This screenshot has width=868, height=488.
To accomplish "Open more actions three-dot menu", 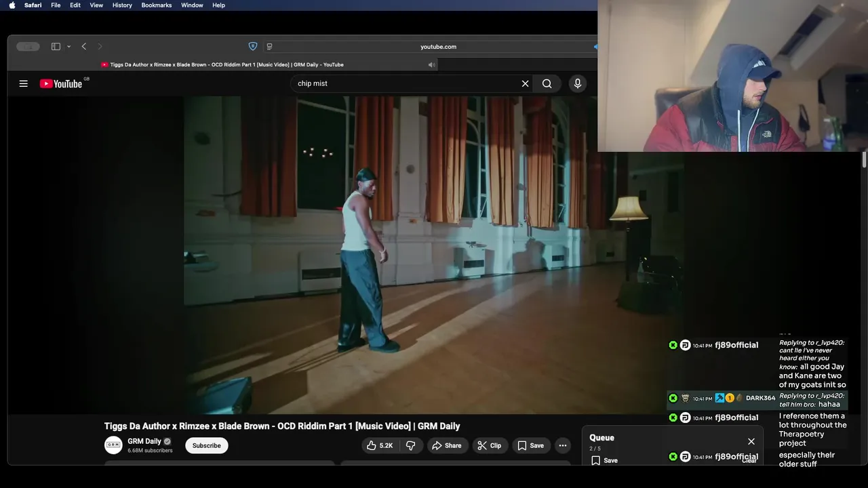I will pyautogui.click(x=562, y=445).
